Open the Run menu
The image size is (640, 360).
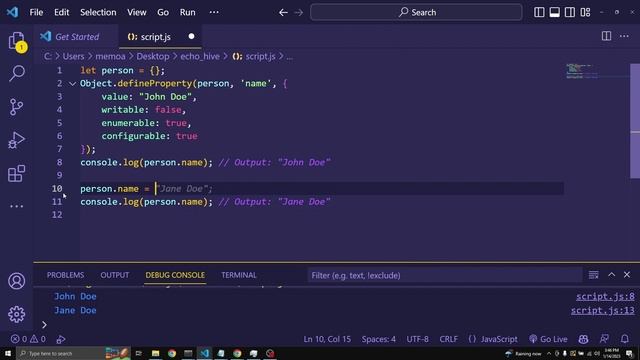187,12
